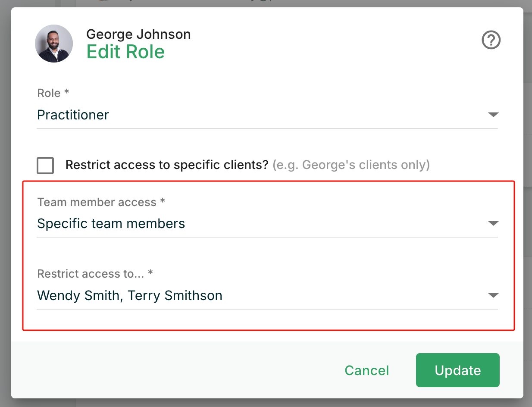The width and height of the screenshot is (532, 407).
Task: Open the Role dropdown arrow
Action: point(493,115)
